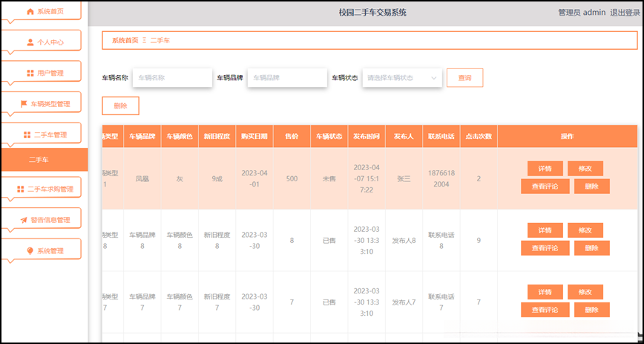Click the 凤凰 brand cell
Viewport: 644px width, 344px height.
[142, 179]
